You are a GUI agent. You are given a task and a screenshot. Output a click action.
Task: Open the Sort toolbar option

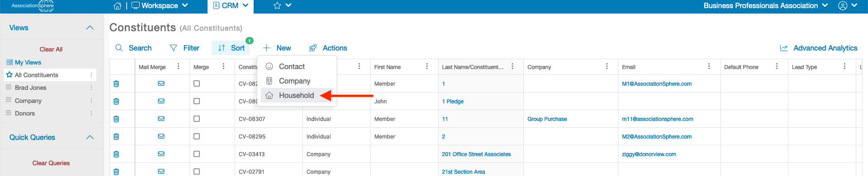(231, 48)
